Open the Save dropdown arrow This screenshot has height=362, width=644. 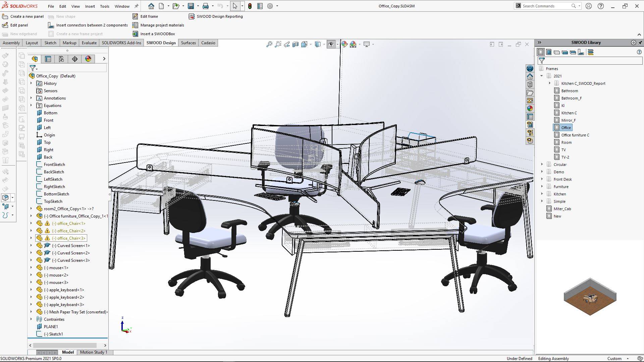(x=198, y=6)
